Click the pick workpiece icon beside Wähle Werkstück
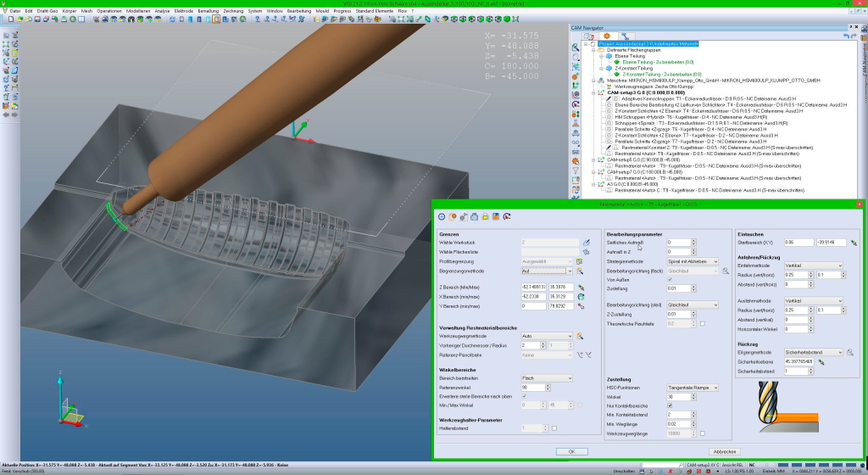Image resolution: width=868 pixels, height=475 pixels. coord(587,243)
